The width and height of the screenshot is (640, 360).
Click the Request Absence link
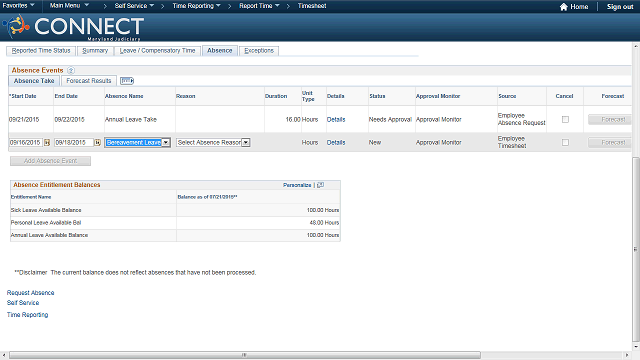click(x=31, y=293)
